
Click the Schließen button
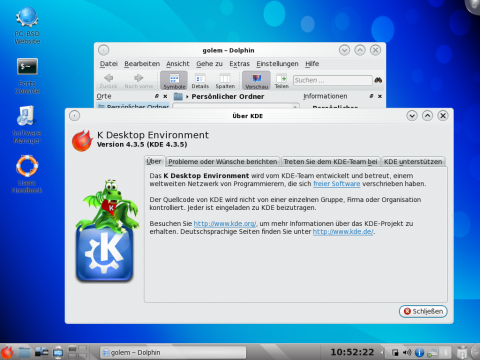coord(423,311)
